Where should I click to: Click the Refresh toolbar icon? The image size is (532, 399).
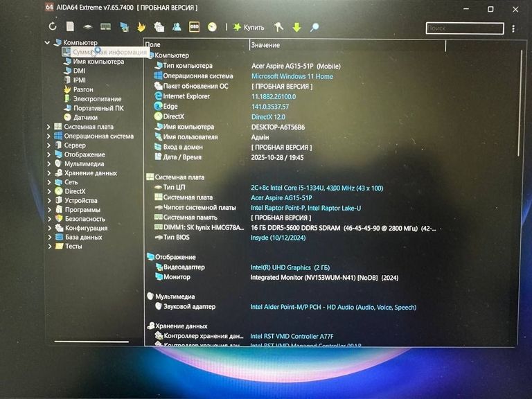pos(53,26)
